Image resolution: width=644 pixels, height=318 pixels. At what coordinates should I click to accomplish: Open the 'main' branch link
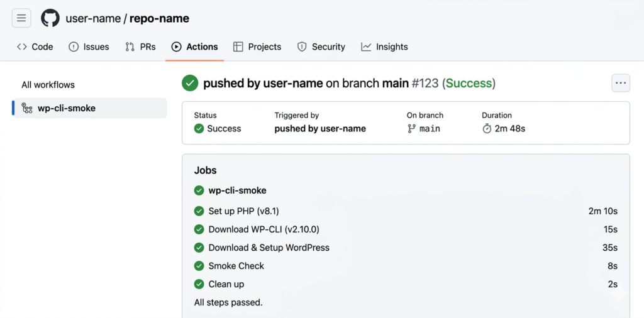pyautogui.click(x=430, y=129)
